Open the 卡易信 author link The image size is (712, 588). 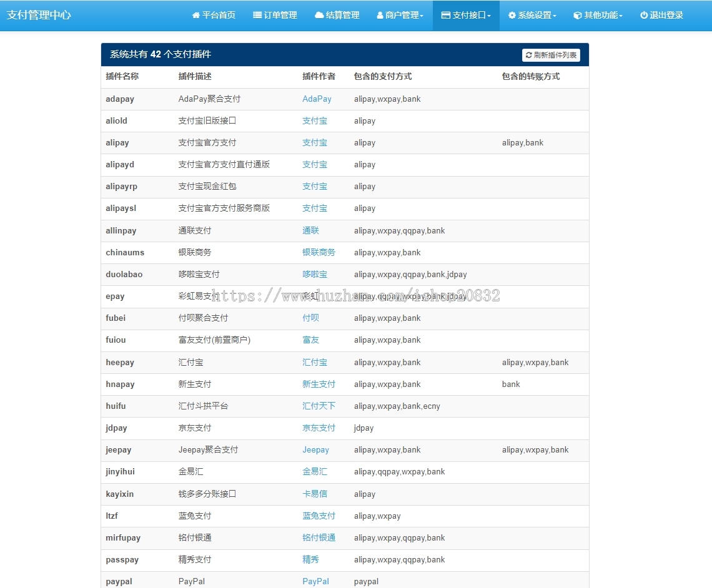pos(315,494)
